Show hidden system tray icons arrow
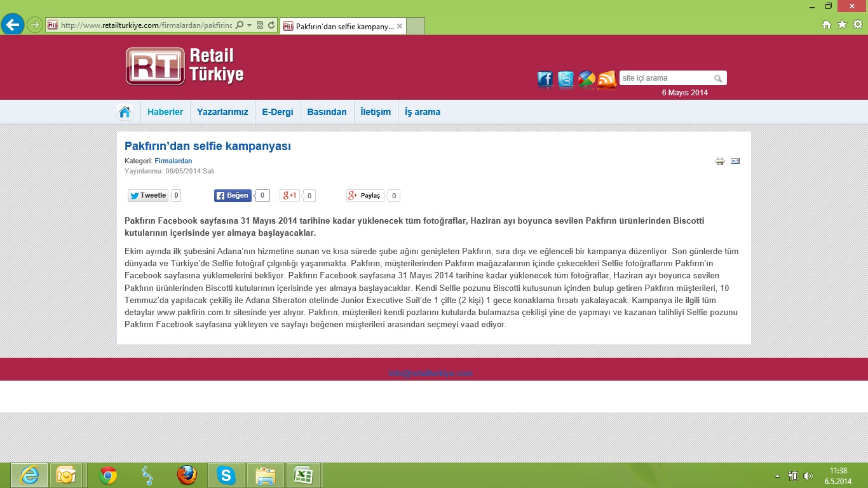This screenshot has height=488, width=868. pos(778,476)
